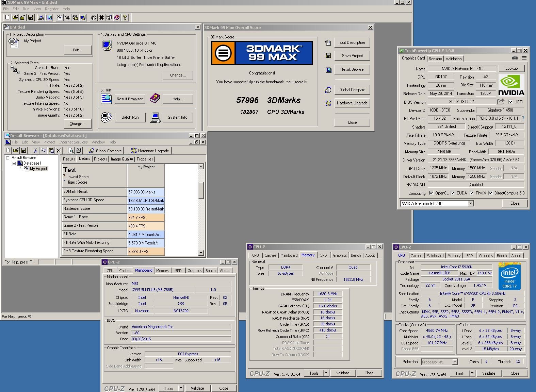Click the Bus Interface question mark in GPU-Z
Viewport: 536px width, 392px height.
pyautogui.click(x=523, y=118)
